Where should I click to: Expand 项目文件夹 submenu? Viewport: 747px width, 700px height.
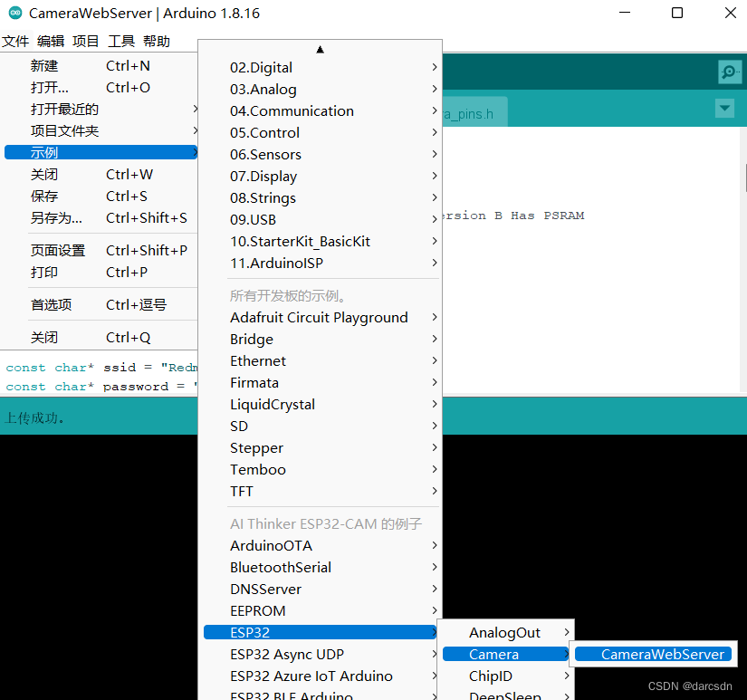point(101,131)
